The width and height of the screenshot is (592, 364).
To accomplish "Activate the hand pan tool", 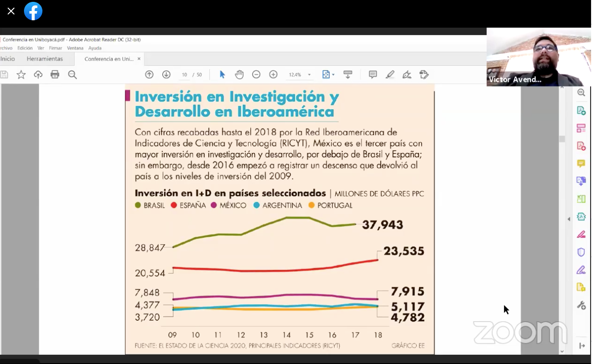I will pos(239,75).
